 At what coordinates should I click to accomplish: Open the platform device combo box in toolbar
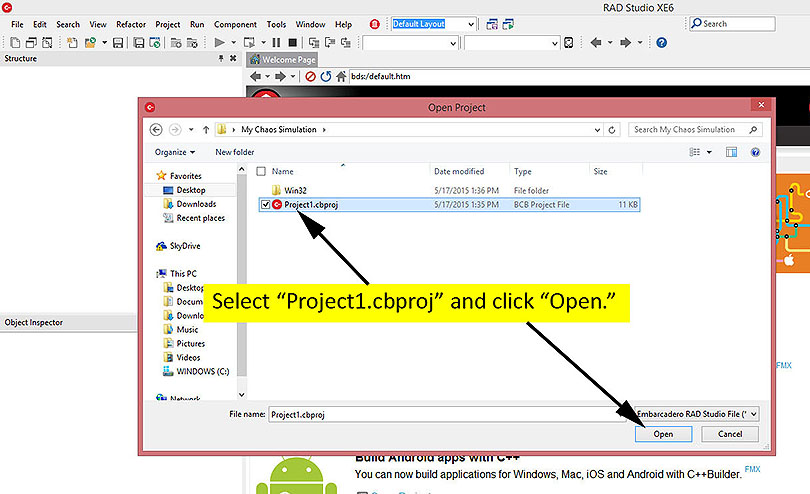511,43
